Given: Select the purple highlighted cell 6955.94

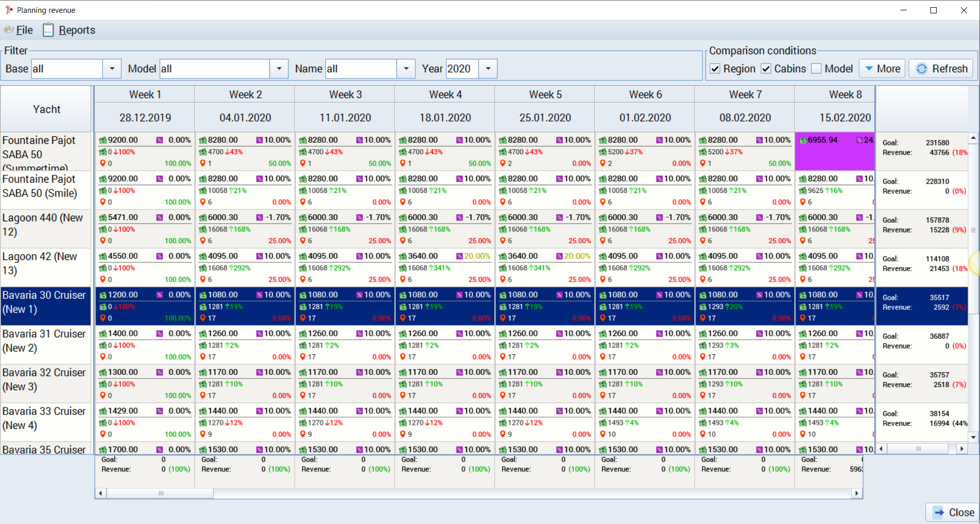Looking at the screenshot, I should point(835,152).
